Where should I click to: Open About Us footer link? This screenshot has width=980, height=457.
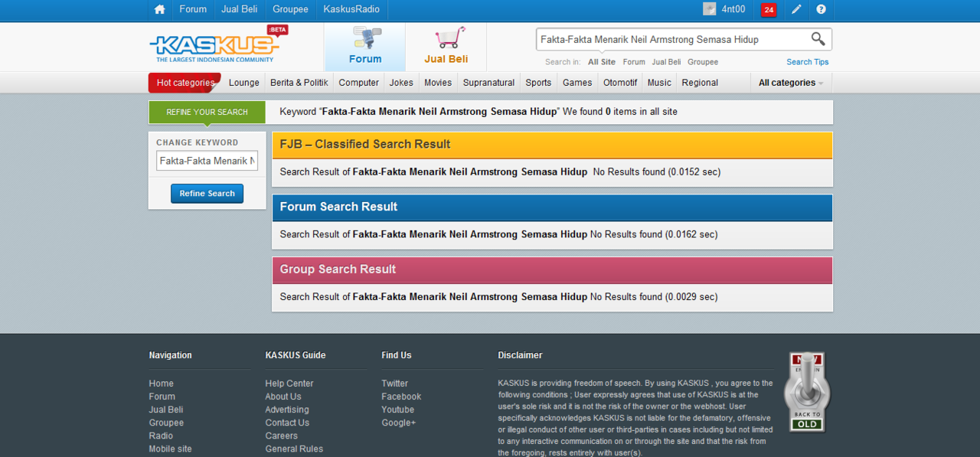point(283,397)
